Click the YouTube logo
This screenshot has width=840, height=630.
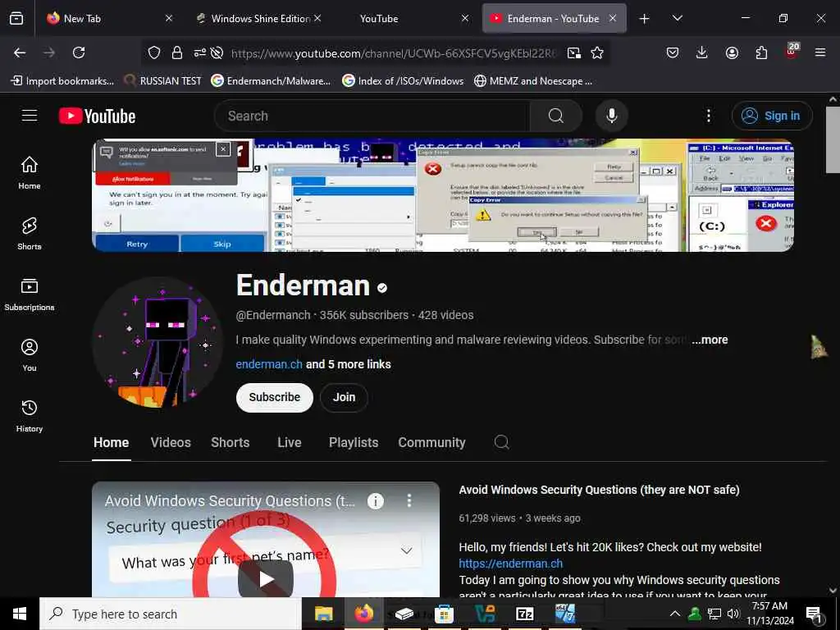[x=97, y=116]
